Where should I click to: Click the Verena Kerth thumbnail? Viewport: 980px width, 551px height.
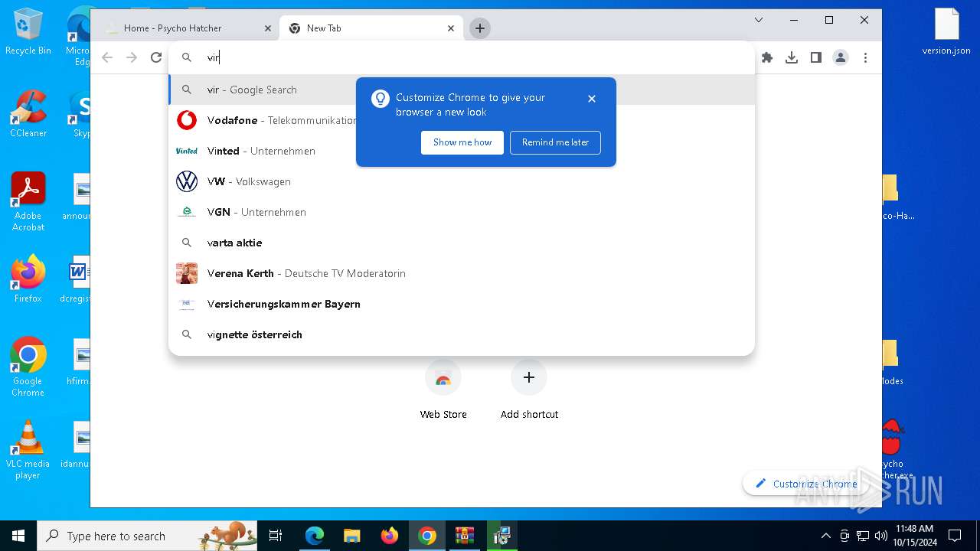(x=187, y=273)
